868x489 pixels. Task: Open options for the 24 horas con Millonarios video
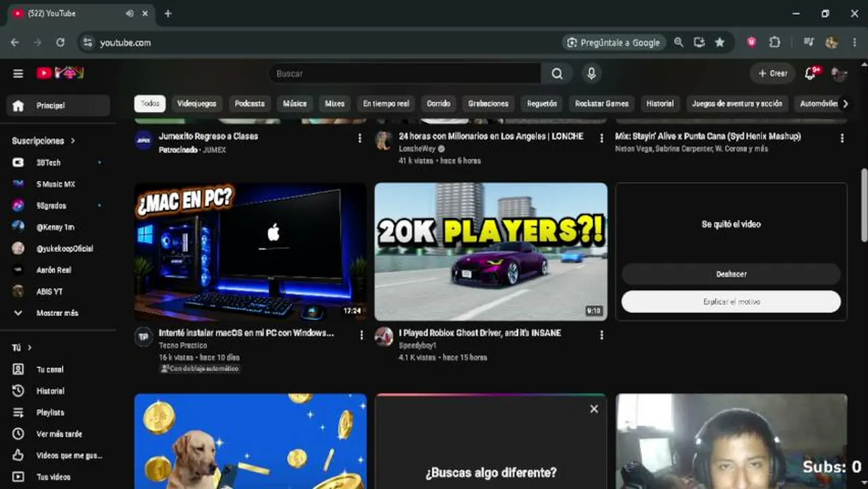pos(601,138)
